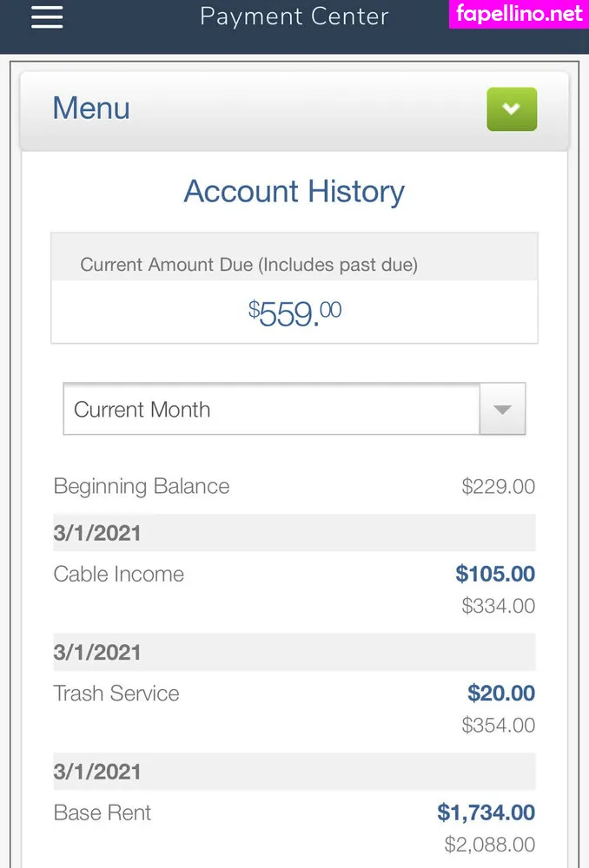Click the $229.00 beginning balance amount
The height and width of the screenshot is (868, 589).
point(498,486)
